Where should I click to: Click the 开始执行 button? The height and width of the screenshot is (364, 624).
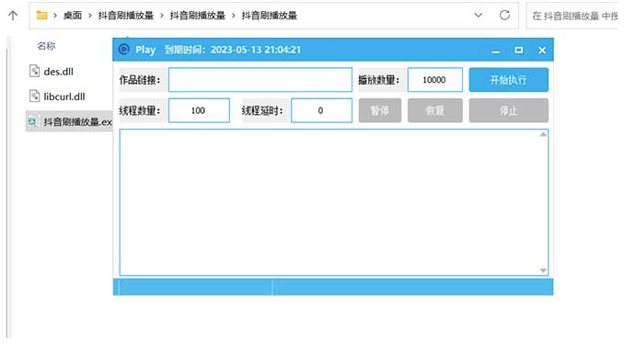(509, 79)
